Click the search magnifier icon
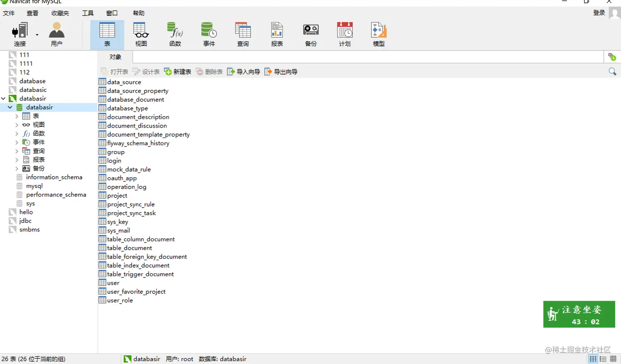Viewport: 621px width, 364px height. [612, 72]
